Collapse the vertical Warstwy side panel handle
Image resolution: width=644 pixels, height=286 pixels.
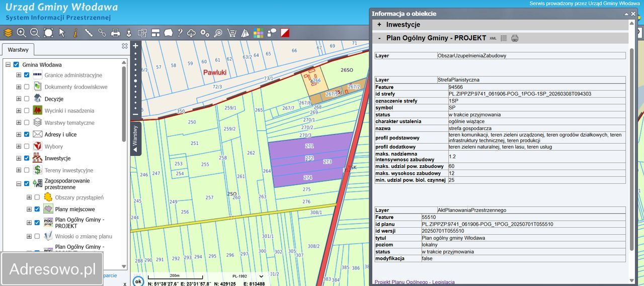135,139
